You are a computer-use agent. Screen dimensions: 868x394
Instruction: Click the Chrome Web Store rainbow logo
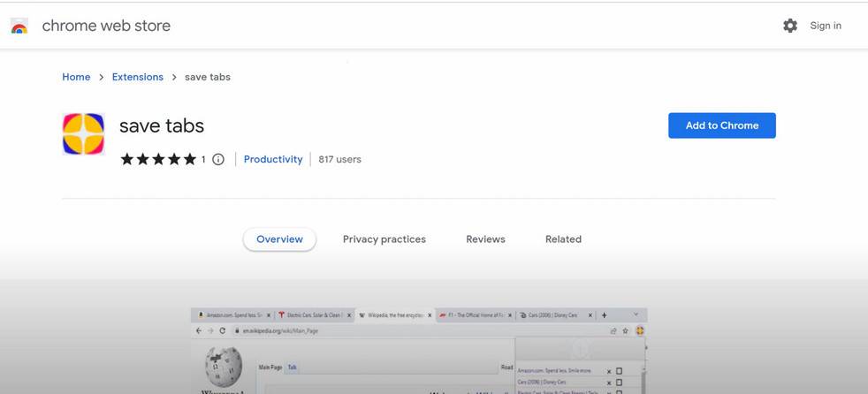[19, 26]
